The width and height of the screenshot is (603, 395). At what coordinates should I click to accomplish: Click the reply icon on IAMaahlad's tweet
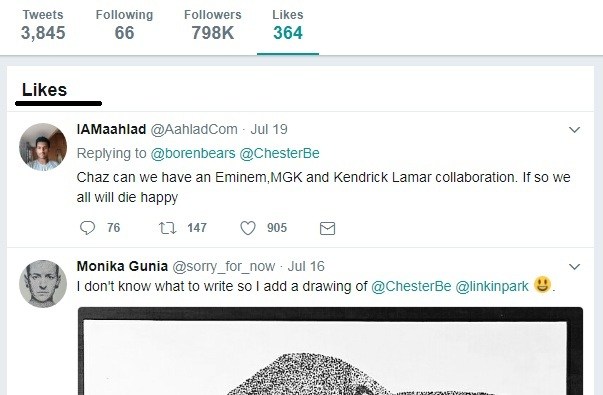coord(87,228)
